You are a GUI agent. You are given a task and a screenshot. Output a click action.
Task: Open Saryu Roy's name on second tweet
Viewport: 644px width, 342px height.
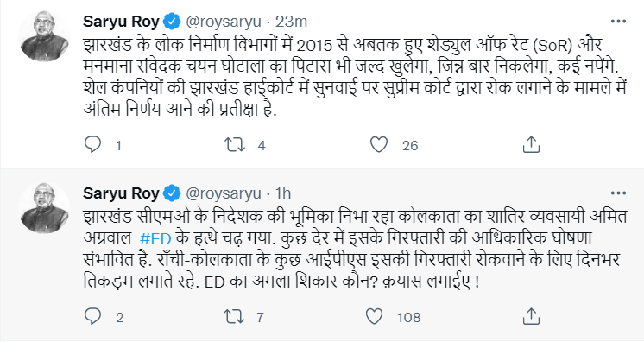[x=121, y=193]
